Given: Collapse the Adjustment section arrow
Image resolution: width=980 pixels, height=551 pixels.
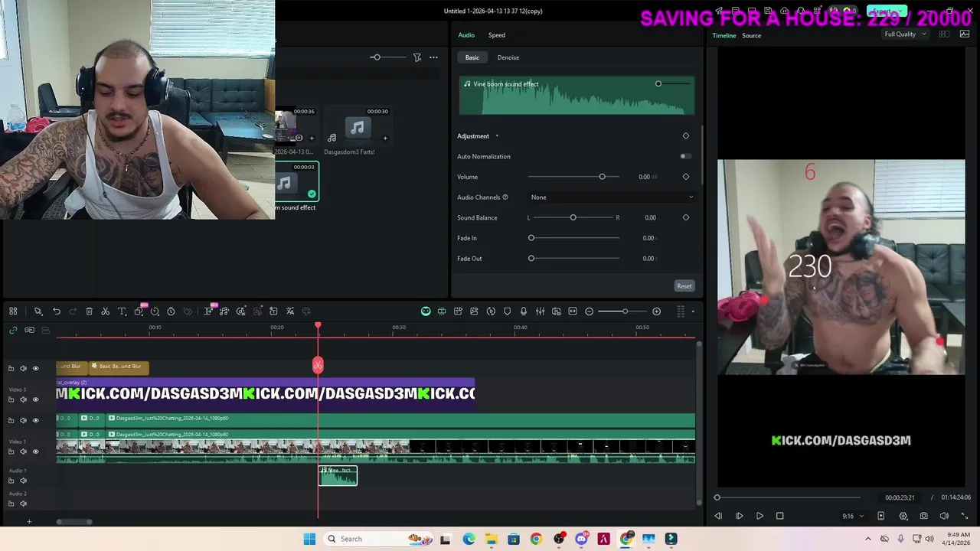Looking at the screenshot, I should pos(497,136).
